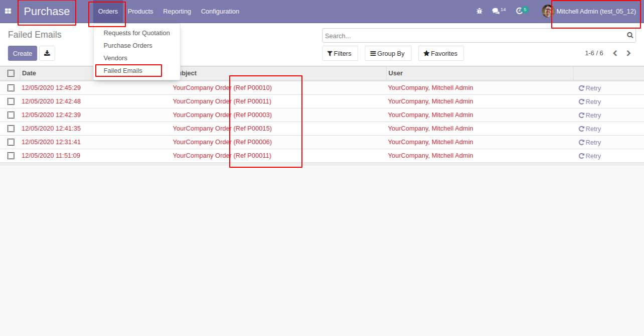Retry the email dated 12:42:39
Viewport: 644px width, 336px height.
tap(590, 115)
